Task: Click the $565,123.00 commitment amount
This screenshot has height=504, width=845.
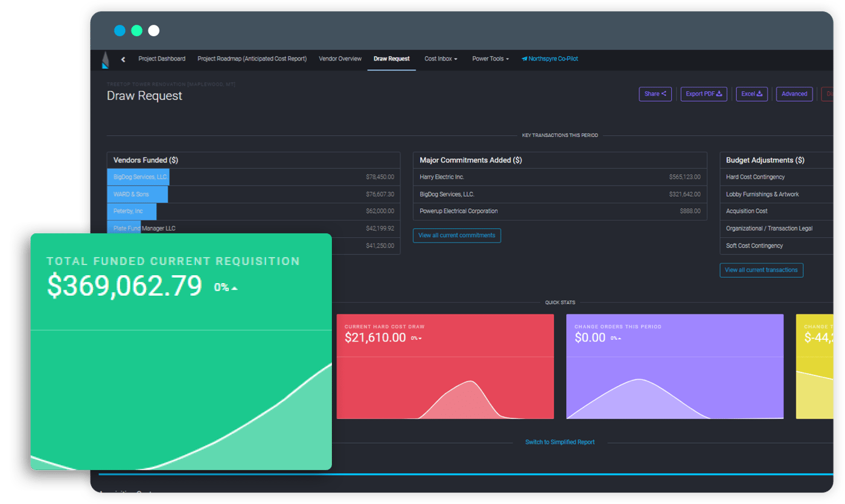Action: pos(684,177)
